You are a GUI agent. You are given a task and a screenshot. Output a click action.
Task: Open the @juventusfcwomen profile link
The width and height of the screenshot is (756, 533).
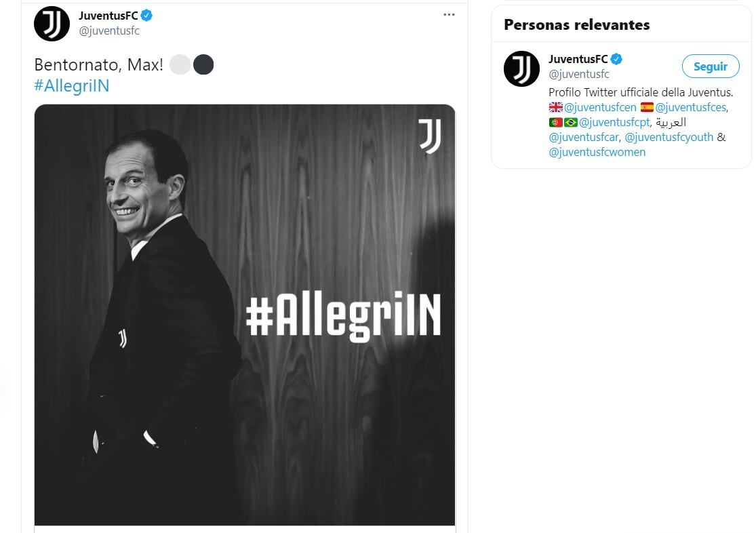(x=597, y=152)
